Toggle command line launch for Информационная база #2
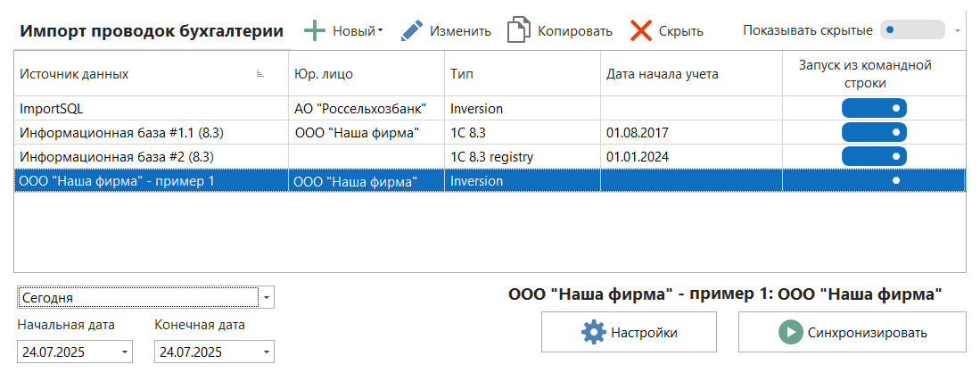Screen dimensions: 980x381 point(874,157)
